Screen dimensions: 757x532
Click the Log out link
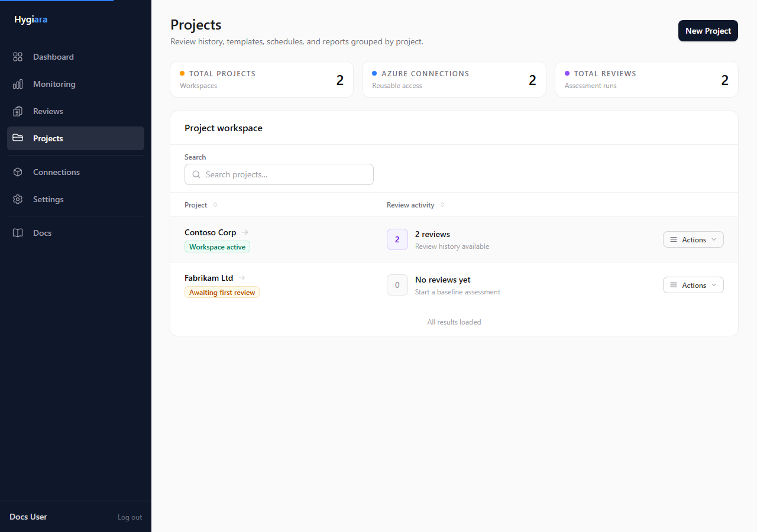pyautogui.click(x=130, y=517)
